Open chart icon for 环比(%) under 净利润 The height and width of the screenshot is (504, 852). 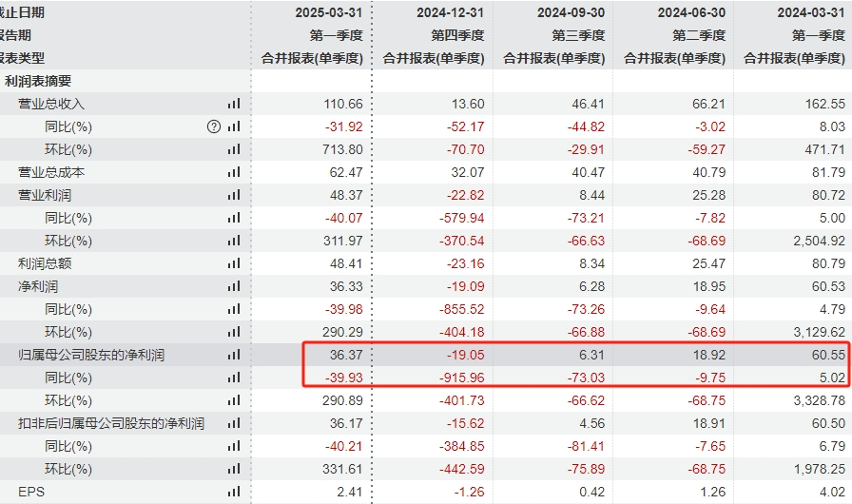pyautogui.click(x=234, y=332)
